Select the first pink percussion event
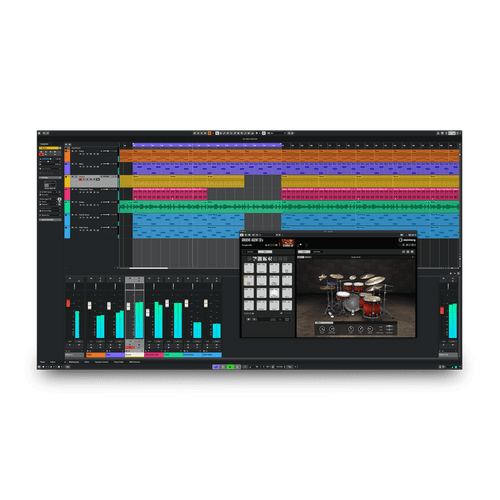Viewport: 500px width, 500px height. pyautogui.click(x=170, y=194)
